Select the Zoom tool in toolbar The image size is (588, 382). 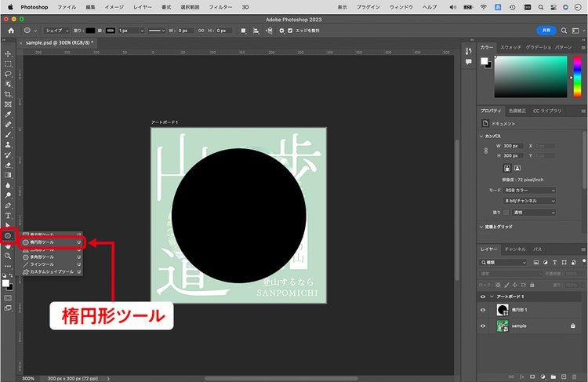[8, 256]
